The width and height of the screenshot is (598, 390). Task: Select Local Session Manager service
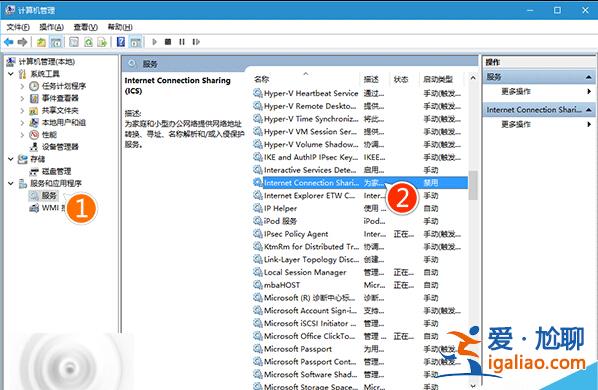(x=360, y=272)
